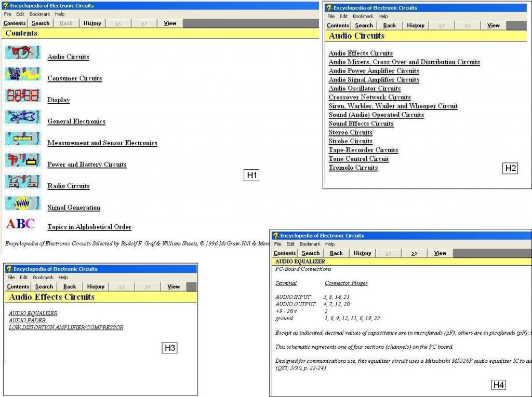Viewport: 532px width, 397px height.
Task: Open Audio Circuits link in Contents window
Action: [x=68, y=57]
